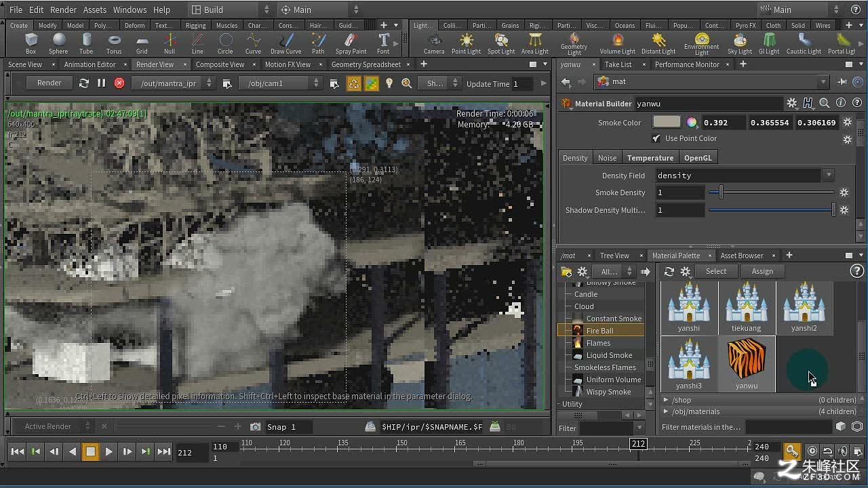The image size is (868, 488).
Task: Toggle loop playback mode icon
Action: [x=828, y=451]
